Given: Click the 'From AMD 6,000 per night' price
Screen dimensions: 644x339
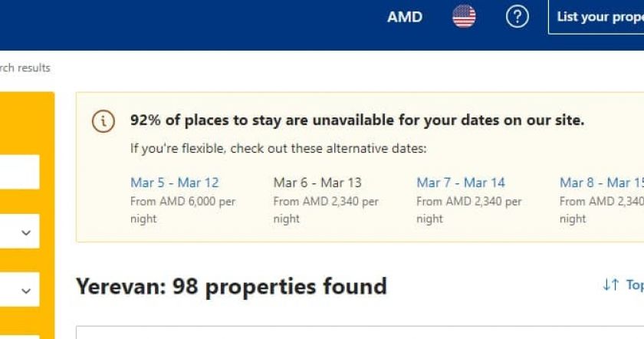Looking at the screenshot, I should (182, 209).
